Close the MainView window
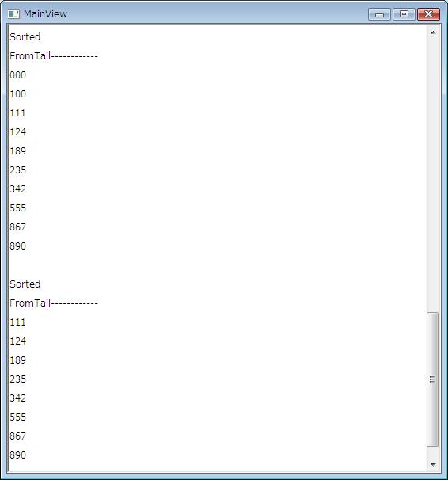448x480 pixels. click(428, 14)
